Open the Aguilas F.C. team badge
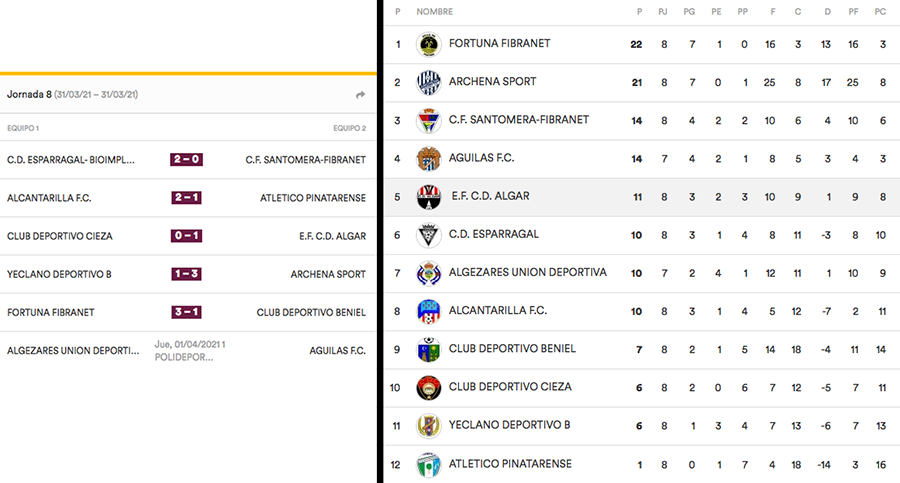The width and height of the screenshot is (900, 483). click(428, 159)
